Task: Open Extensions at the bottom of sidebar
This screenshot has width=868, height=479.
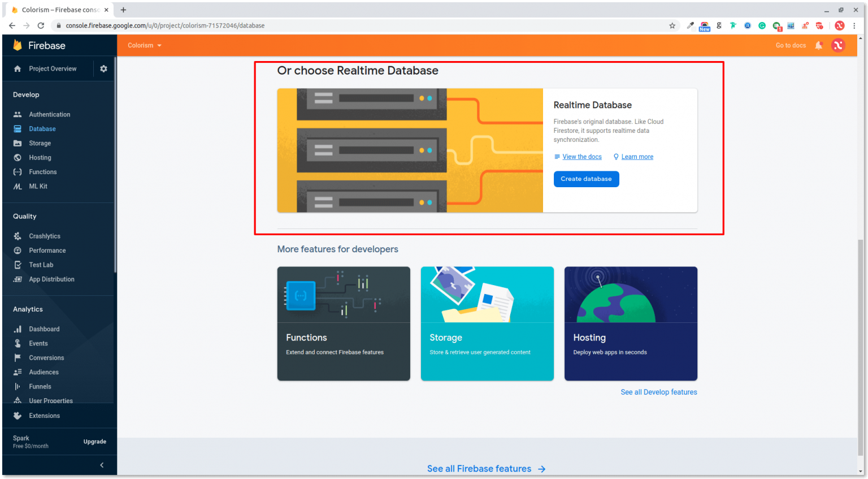Action: (44, 416)
